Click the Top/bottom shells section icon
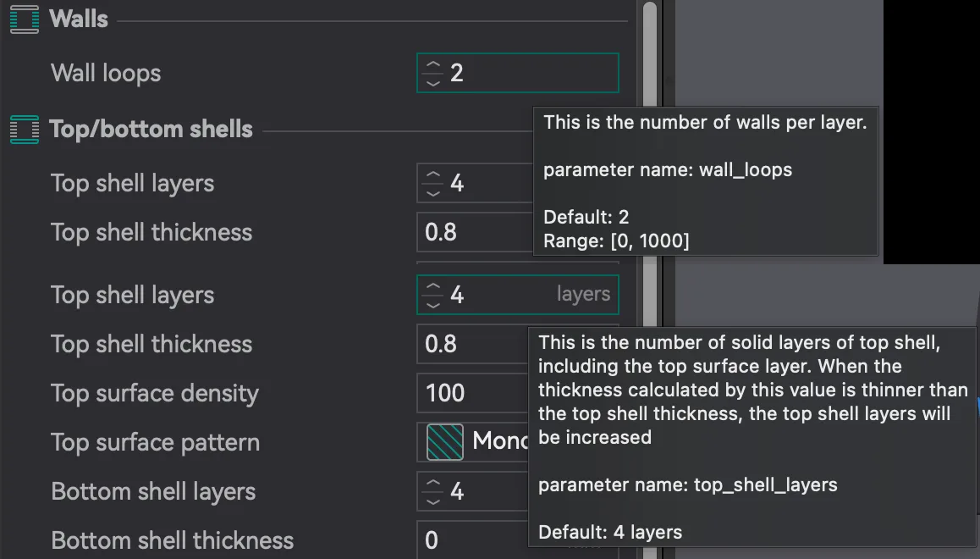Screen dimensions: 980x559 25,130
